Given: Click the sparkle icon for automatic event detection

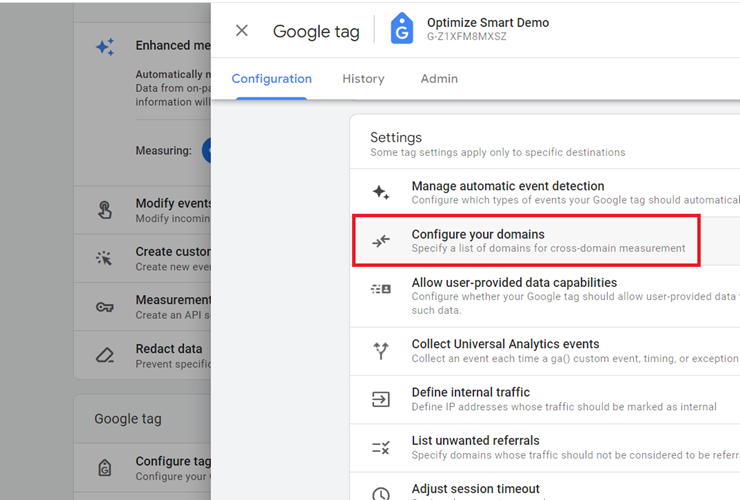Looking at the screenshot, I should coord(381,192).
